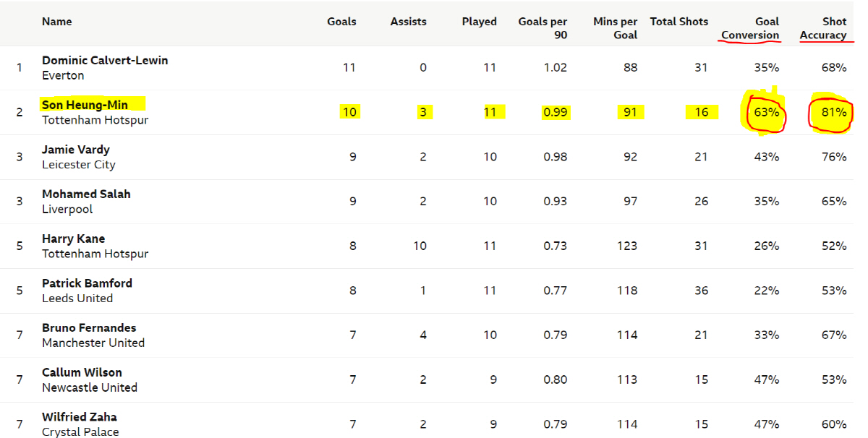Click the Goal Conversion column header

(x=750, y=28)
